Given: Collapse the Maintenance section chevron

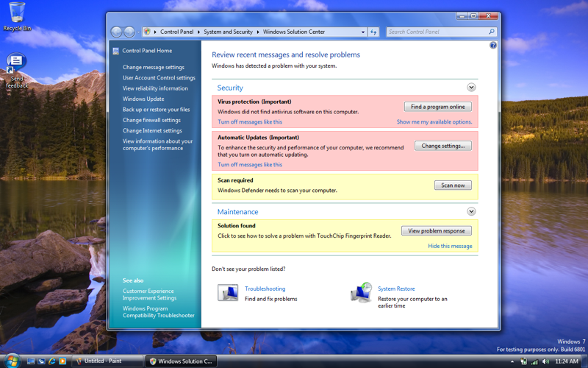Looking at the screenshot, I should 471,211.
